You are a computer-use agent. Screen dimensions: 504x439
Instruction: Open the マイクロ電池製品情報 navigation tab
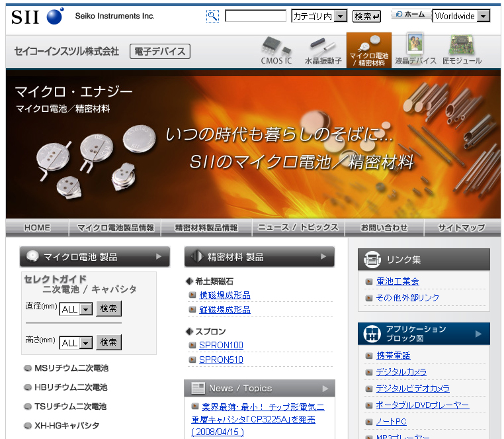pos(115,228)
